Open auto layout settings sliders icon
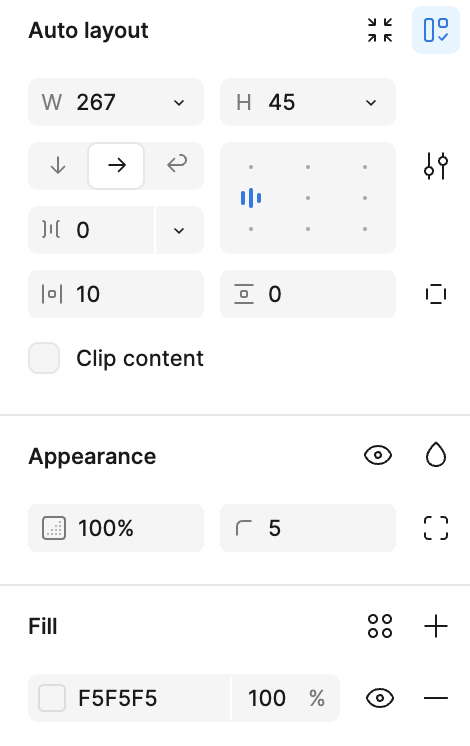 (436, 166)
